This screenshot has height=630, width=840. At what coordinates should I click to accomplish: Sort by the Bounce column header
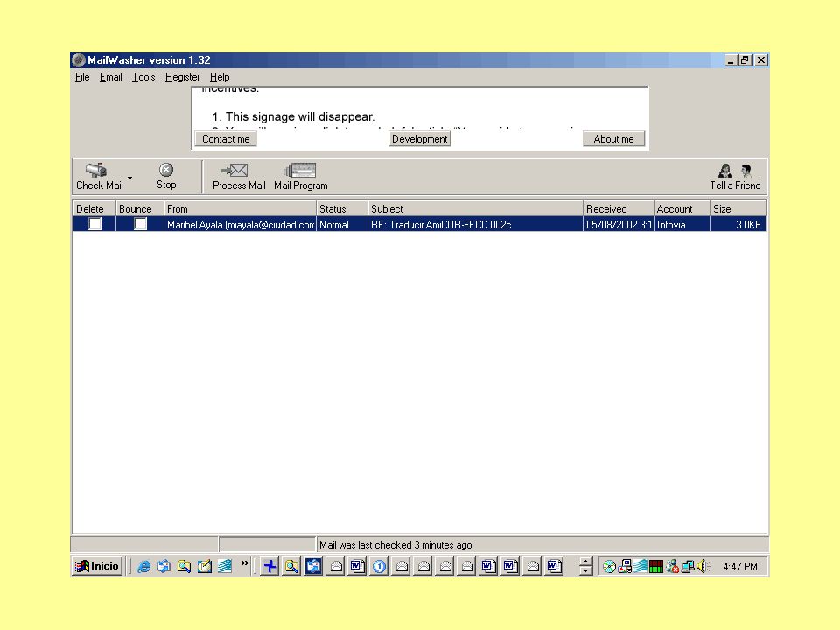tap(140, 208)
